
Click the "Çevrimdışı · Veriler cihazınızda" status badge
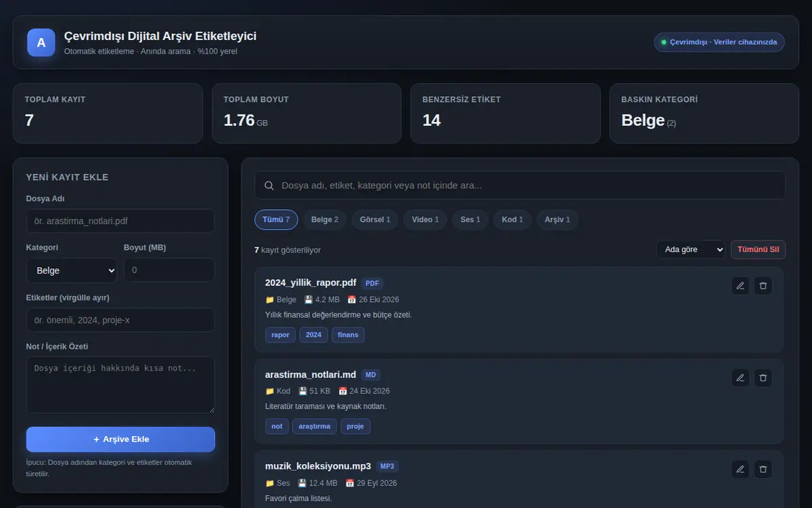(x=719, y=42)
